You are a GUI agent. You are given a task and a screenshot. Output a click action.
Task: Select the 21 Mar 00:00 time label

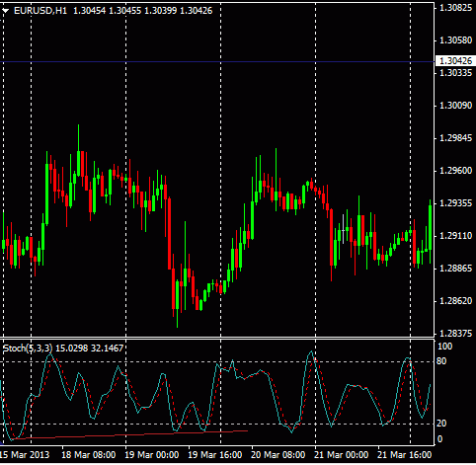tap(341, 455)
